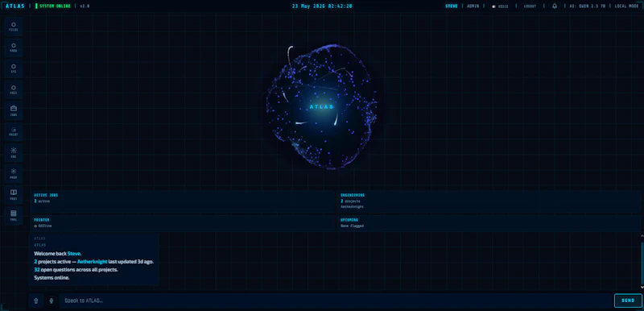
Task: Click the LOCAL MODE label
Action: pyautogui.click(x=626, y=6)
